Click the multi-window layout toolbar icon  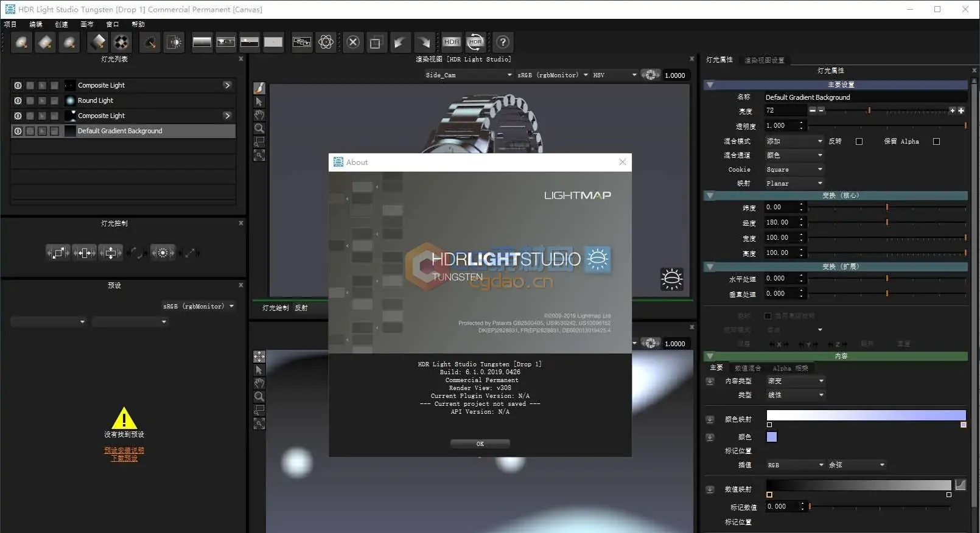coord(301,42)
